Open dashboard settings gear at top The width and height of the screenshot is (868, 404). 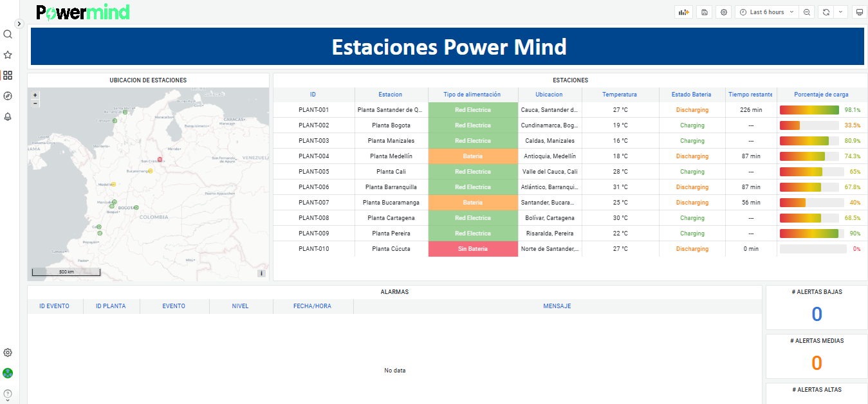[724, 12]
